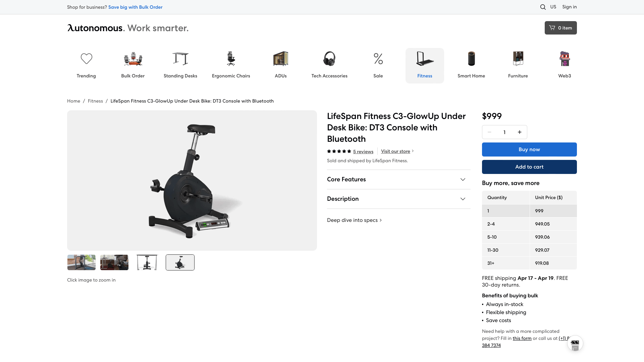
Task: Click the Buy now button
Action: click(x=529, y=149)
